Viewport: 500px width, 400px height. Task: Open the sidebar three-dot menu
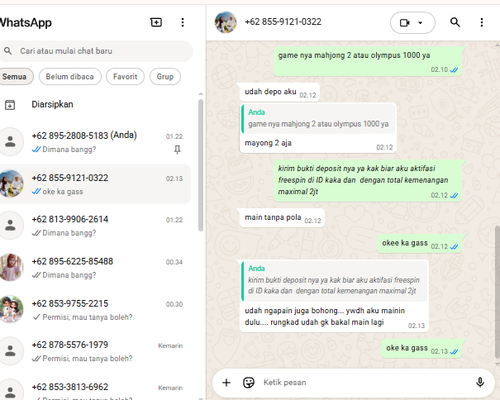click(182, 22)
